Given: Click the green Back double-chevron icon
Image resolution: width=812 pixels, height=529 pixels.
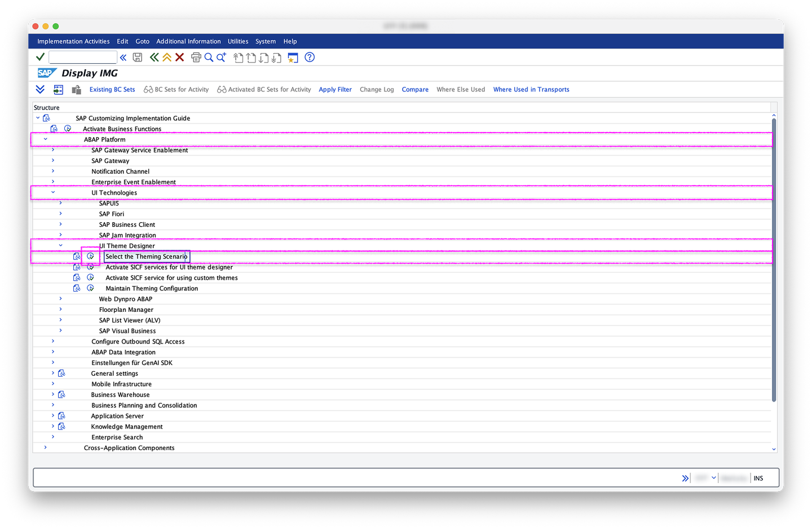Looking at the screenshot, I should pyautogui.click(x=154, y=58).
